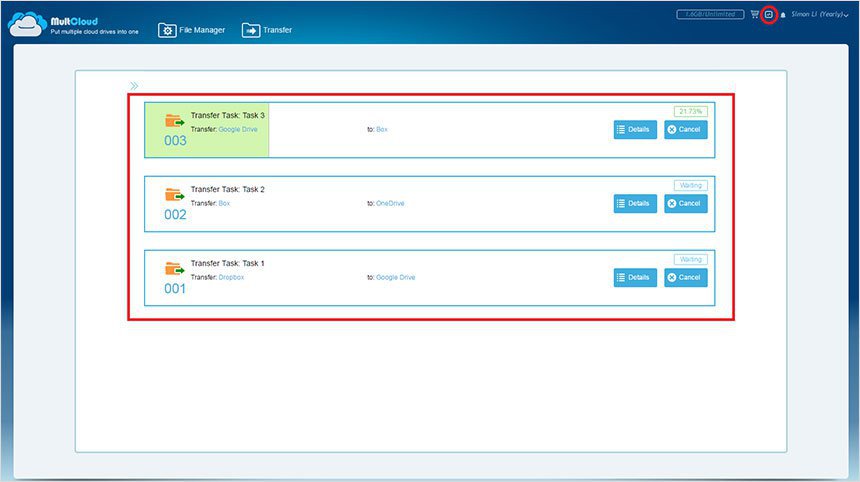
Task: View Details for Task 1
Action: [x=635, y=277]
